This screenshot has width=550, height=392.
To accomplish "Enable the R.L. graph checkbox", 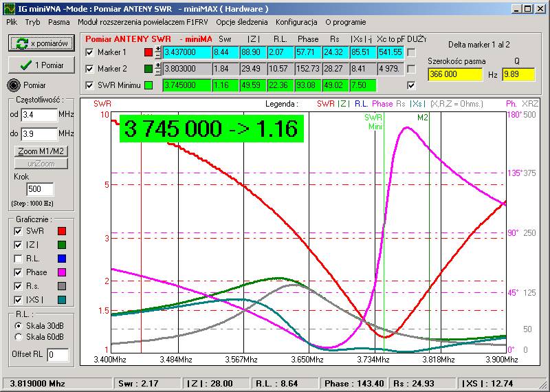I will 18,259.
